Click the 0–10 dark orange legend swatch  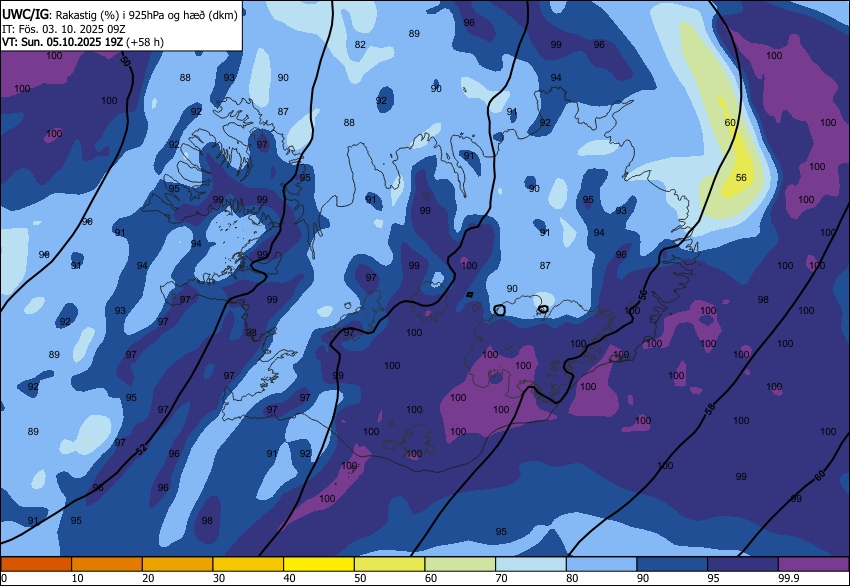click(36, 564)
